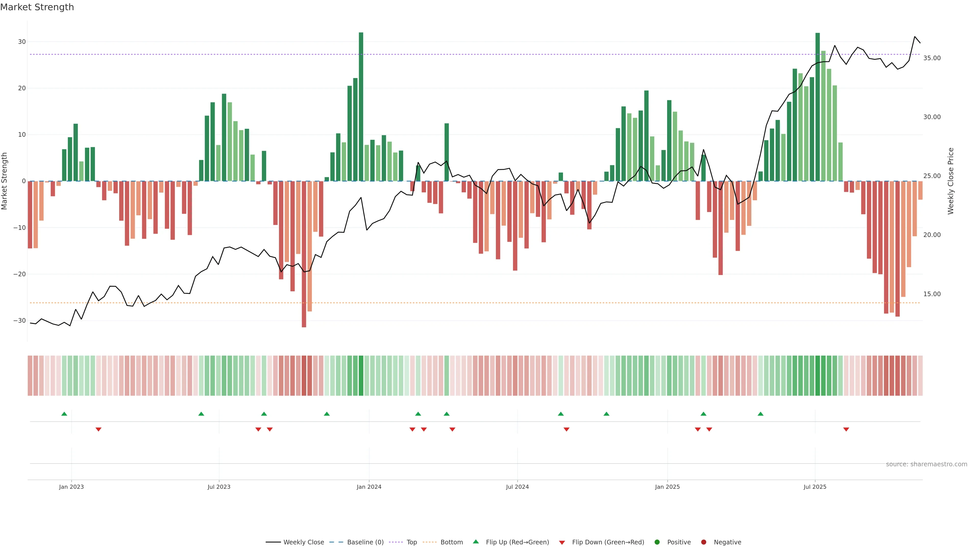980x551 pixels.
Task: Click the Jan 2023 x-axis label
Action: 71,487
